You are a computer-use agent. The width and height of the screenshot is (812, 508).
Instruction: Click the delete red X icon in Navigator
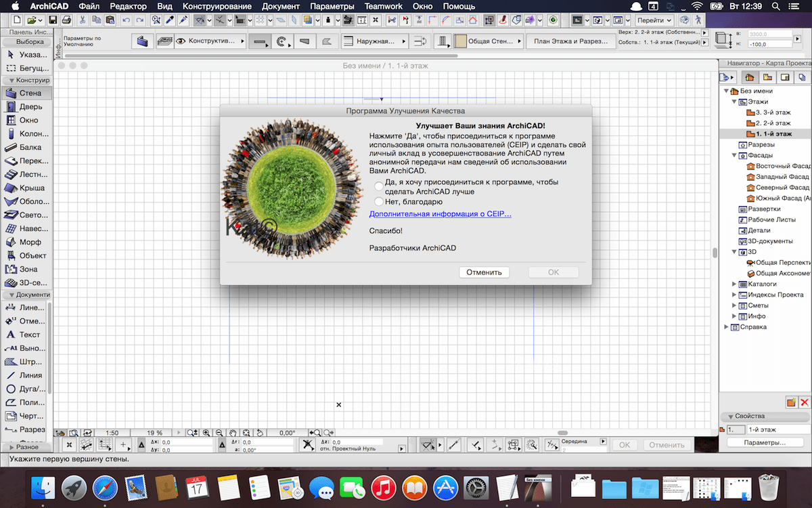point(805,402)
